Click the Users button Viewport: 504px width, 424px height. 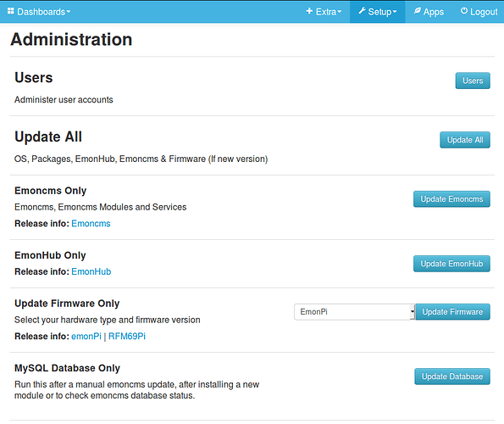[x=473, y=81]
